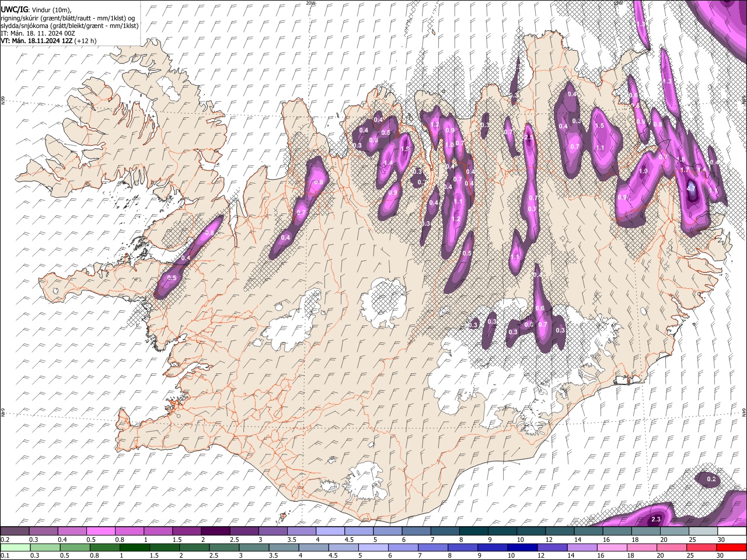Viewport: 747px width, 560px height.
Task: Choose the dark teal 8–9 upper legend swatch
Action: pos(473,531)
